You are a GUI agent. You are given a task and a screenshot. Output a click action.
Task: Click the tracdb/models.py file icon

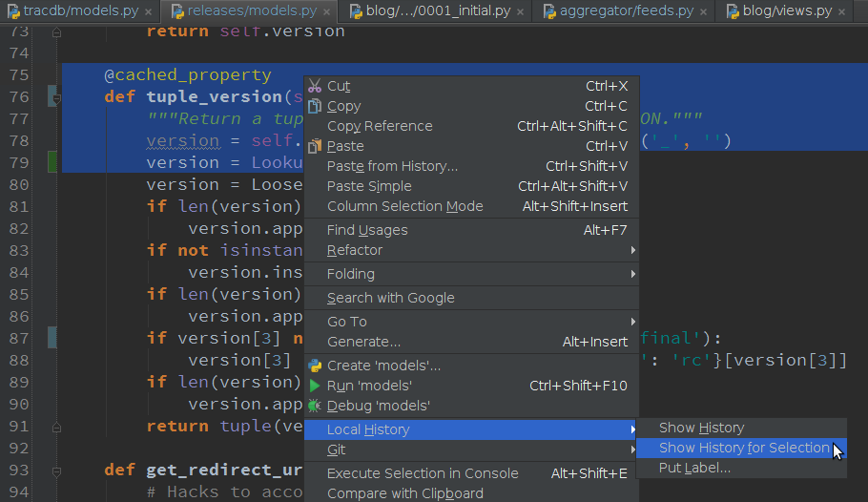13,11
